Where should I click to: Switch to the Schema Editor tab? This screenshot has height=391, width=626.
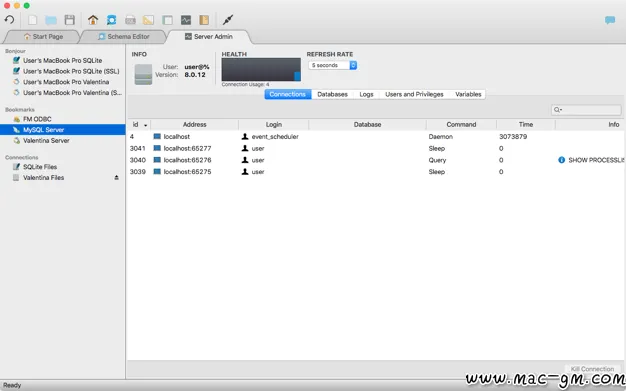tap(124, 36)
